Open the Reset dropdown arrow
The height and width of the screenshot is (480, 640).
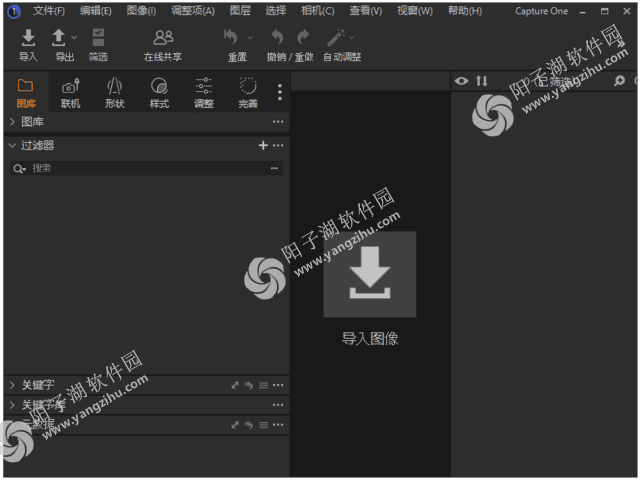click(x=250, y=38)
